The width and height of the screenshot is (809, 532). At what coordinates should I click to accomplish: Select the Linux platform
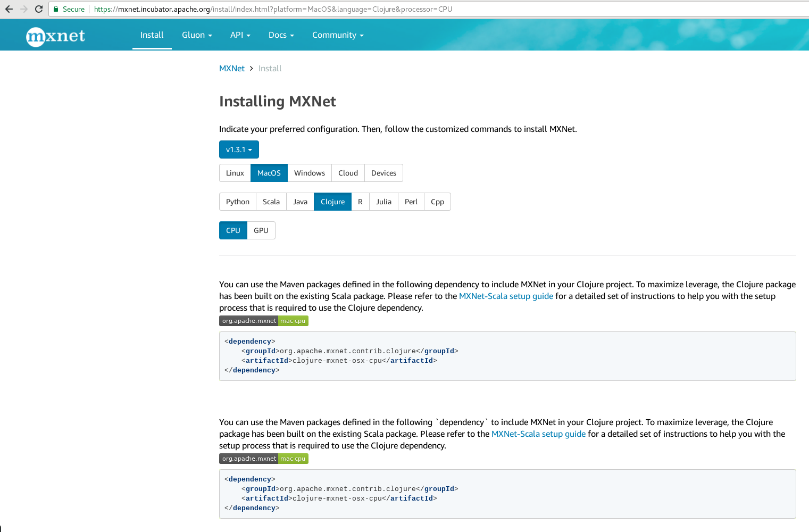235,173
